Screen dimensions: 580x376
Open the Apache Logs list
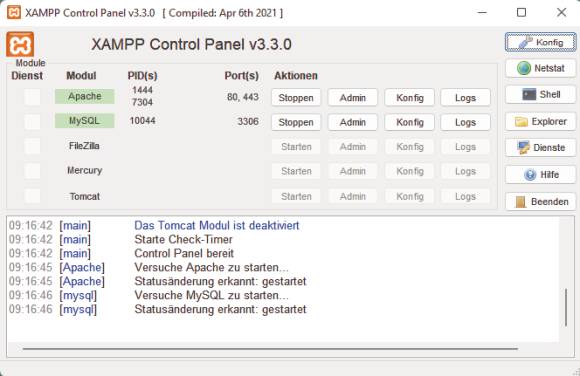click(x=465, y=98)
